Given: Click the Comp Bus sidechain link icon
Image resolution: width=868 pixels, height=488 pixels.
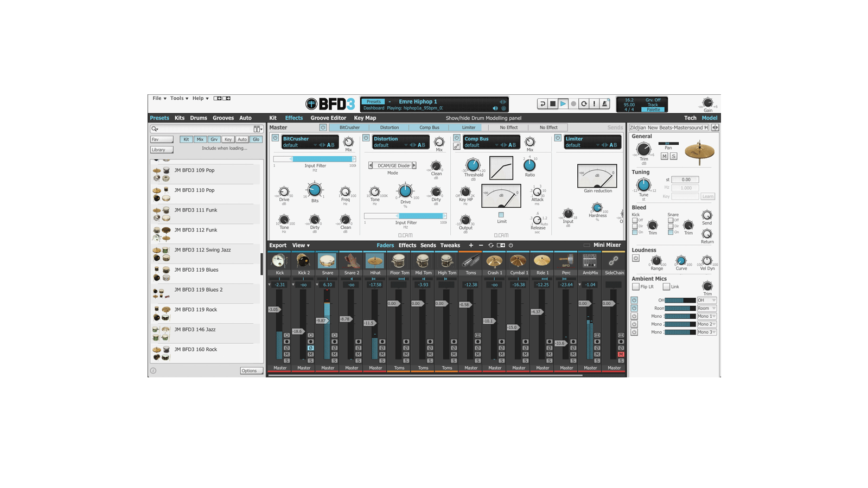Looking at the screenshot, I should (x=457, y=146).
